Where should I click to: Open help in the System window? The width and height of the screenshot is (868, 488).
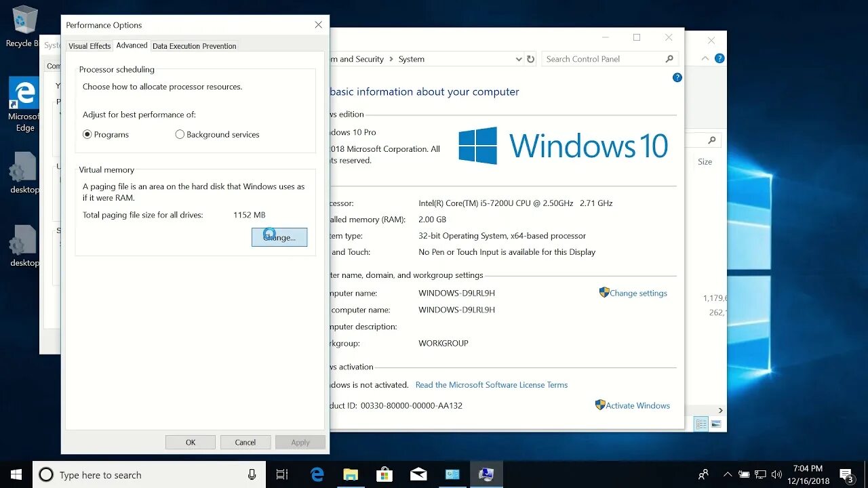[x=677, y=78]
